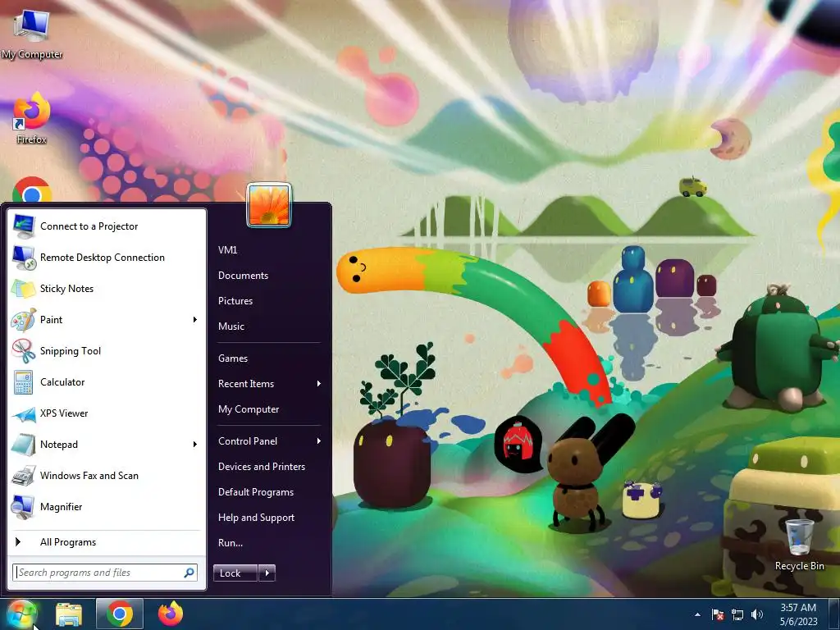Expand the Recent Items submenu arrow
Image resolution: width=840 pixels, height=630 pixels.
click(x=319, y=384)
